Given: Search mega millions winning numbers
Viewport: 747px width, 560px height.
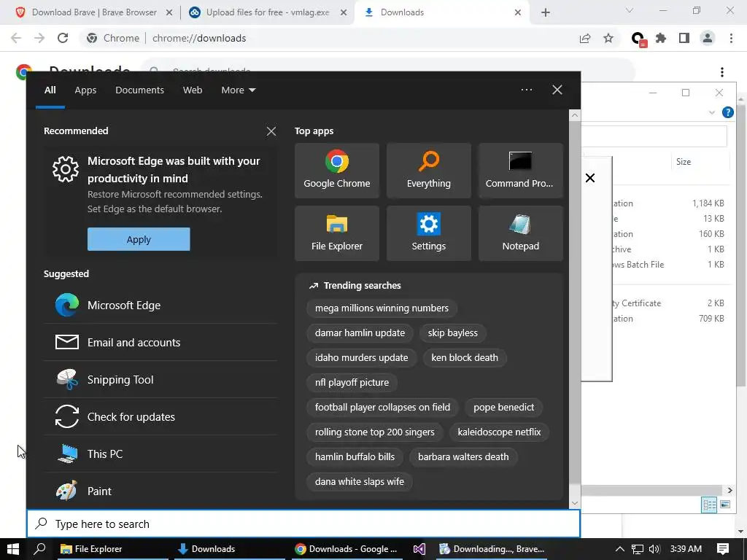Looking at the screenshot, I should coord(382,308).
